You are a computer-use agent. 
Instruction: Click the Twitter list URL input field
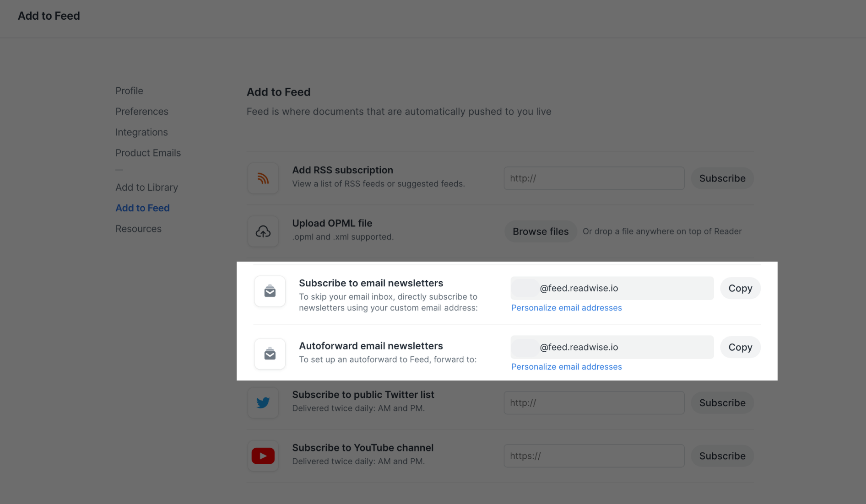point(594,403)
